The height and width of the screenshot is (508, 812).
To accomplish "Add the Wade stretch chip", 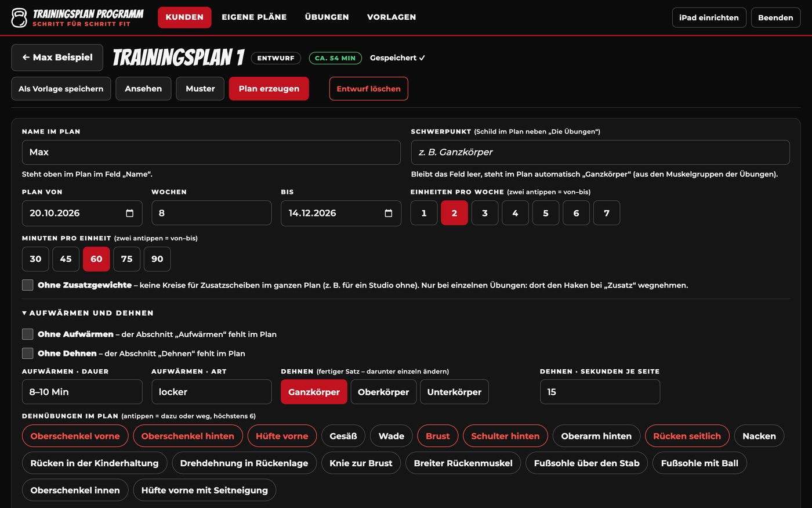I will pos(391,436).
